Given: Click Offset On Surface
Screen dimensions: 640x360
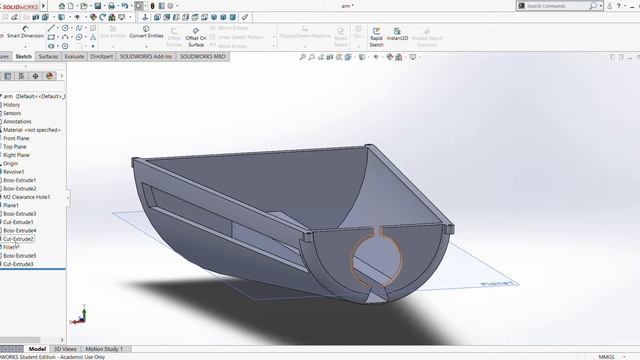Looking at the screenshot, I should click(x=196, y=38).
